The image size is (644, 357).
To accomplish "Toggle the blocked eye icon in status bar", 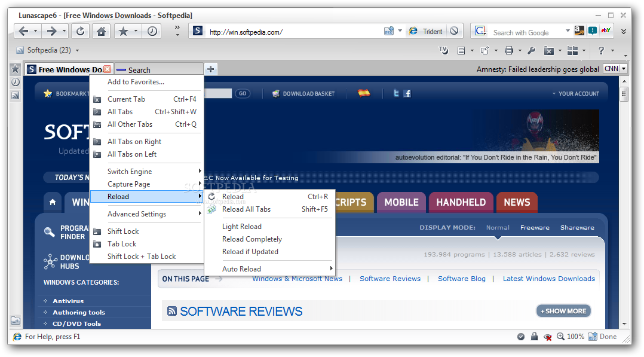I will point(547,337).
